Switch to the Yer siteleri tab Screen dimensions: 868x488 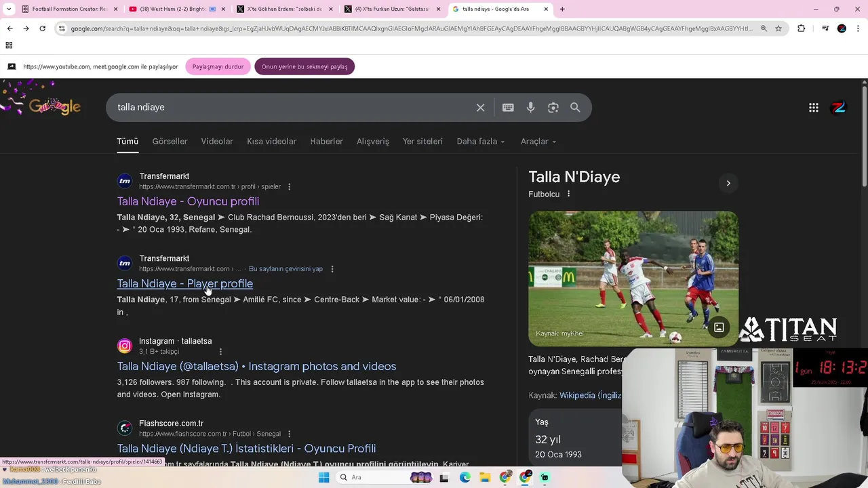point(422,141)
